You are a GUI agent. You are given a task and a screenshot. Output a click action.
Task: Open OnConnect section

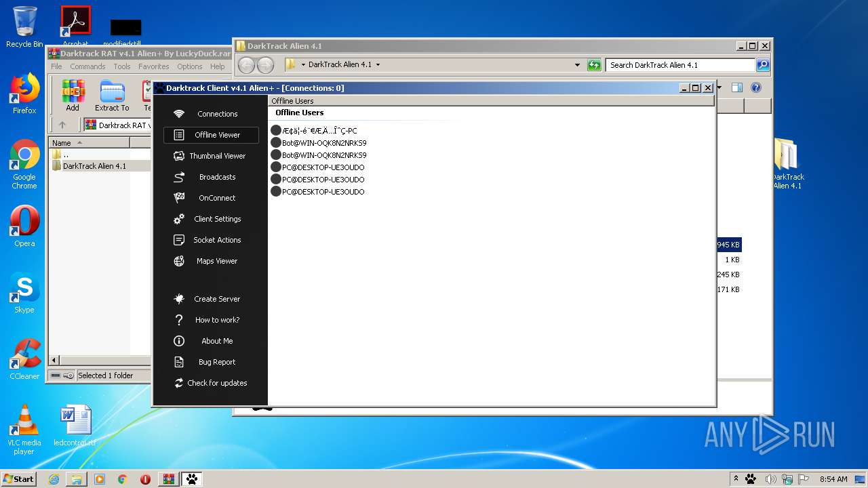tap(211, 198)
